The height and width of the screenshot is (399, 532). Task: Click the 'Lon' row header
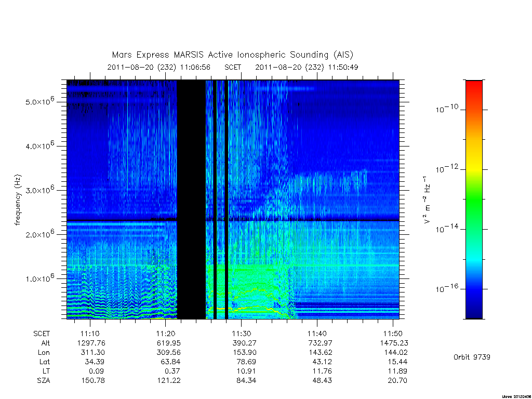pos(44,353)
